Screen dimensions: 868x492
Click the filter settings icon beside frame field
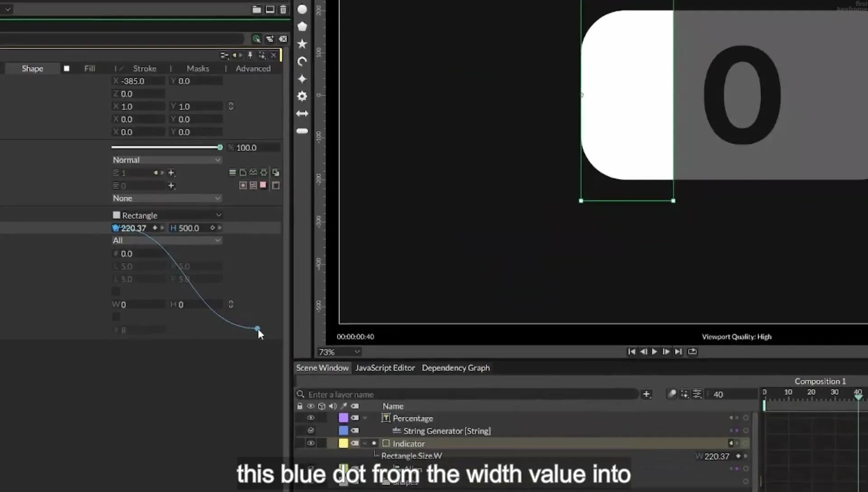(x=697, y=394)
